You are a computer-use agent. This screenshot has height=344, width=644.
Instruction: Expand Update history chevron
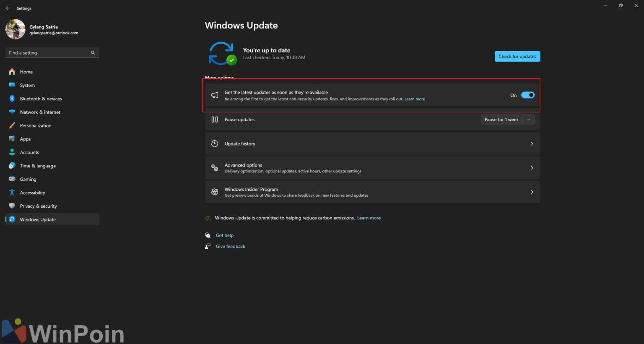pyautogui.click(x=532, y=143)
